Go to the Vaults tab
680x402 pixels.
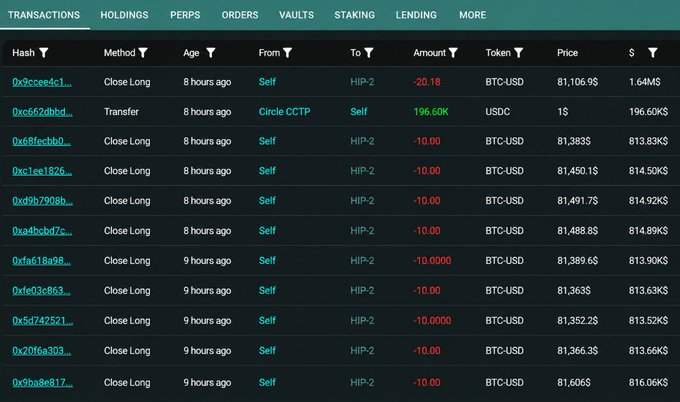click(x=296, y=15)
